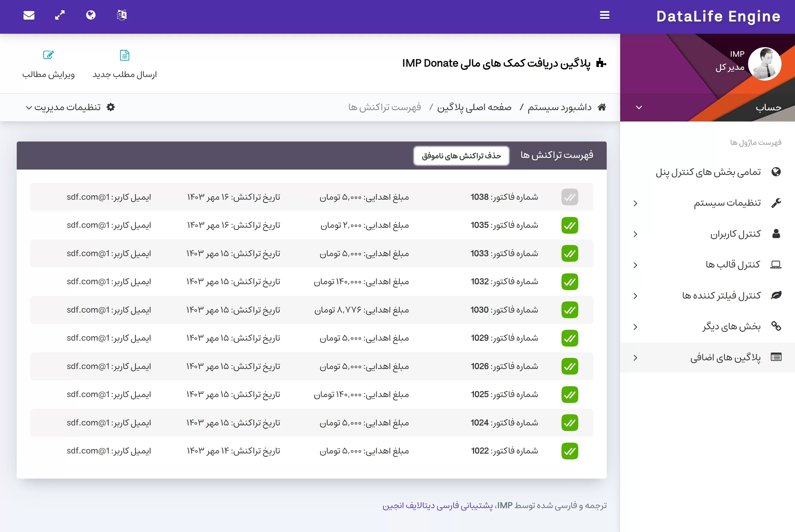
Task: Toggle the hamburger sidebar menu icon
Action: pos(605,15)
